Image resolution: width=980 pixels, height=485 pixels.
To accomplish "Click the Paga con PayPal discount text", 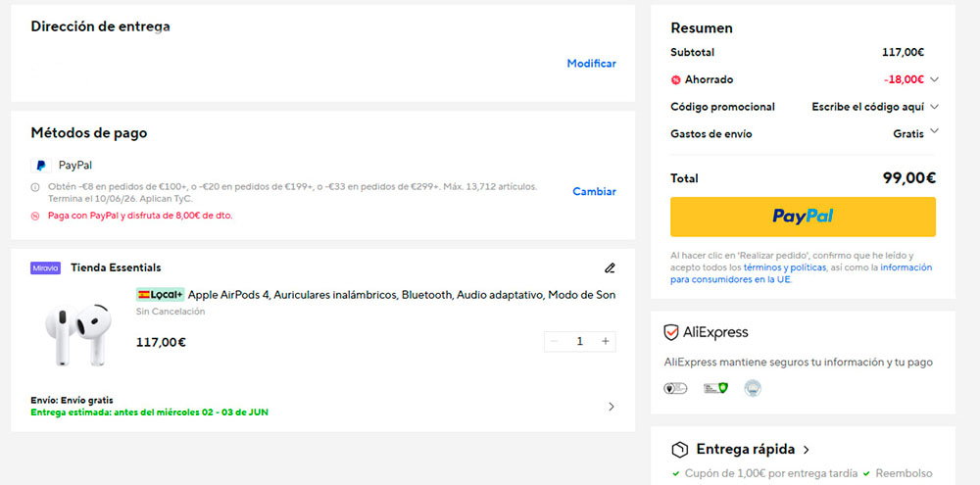I will (x=140, y=216).
